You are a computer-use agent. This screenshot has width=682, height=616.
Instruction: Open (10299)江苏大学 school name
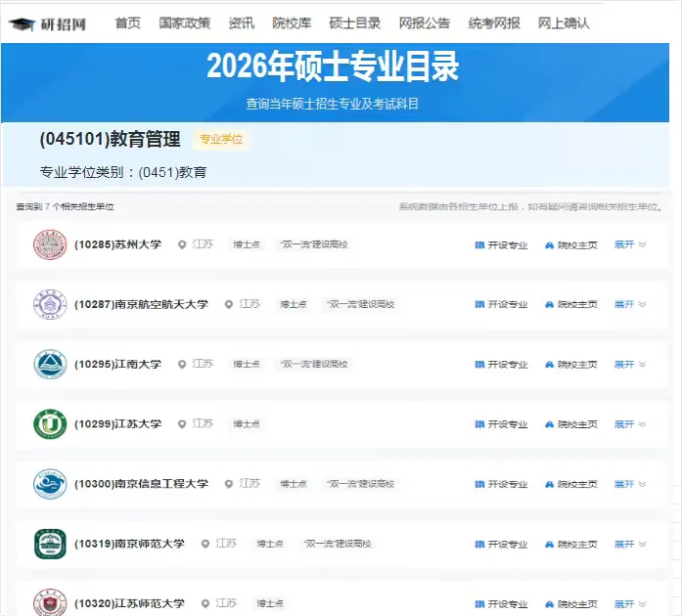[117, 423]
